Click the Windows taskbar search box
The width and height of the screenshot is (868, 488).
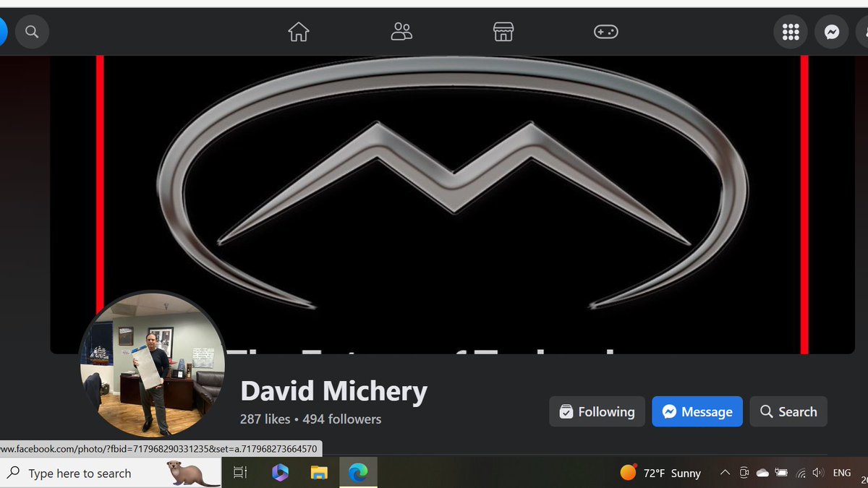pos(110,473)
